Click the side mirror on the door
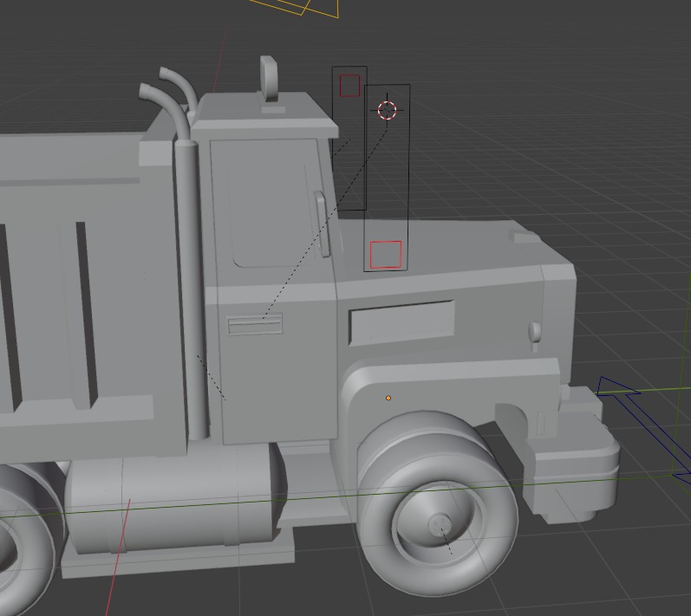The height and width of the screenshot is (616, 691). coord(323,224)
